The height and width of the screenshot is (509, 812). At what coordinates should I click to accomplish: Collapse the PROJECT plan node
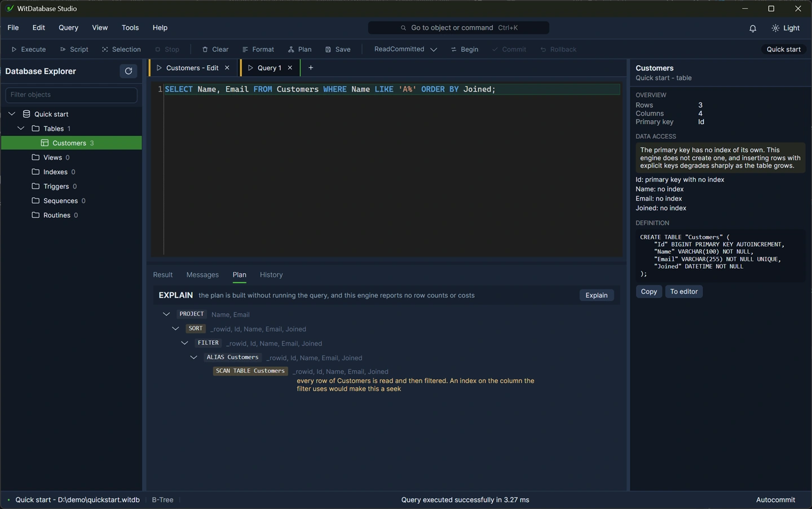pyautogui.click(x=166, y=314)
